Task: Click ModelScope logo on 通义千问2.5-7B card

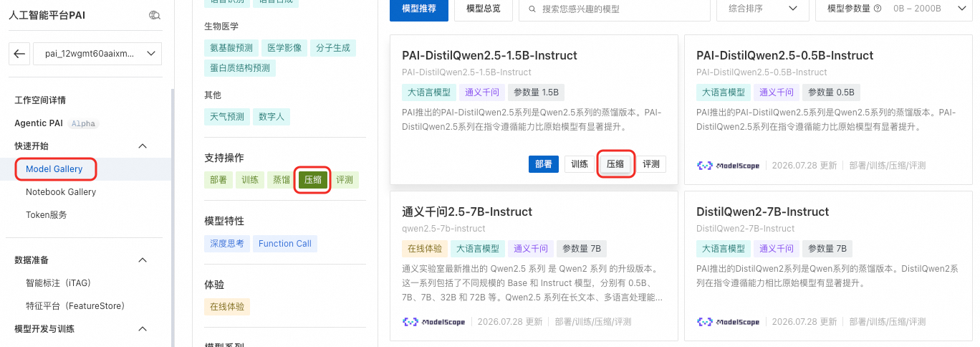Action: (x=434, y=322)
